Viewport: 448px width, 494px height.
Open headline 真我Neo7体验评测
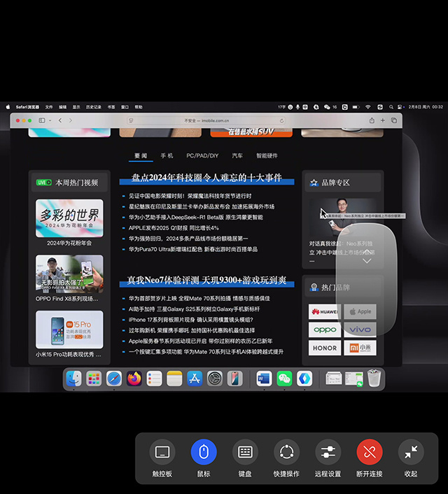[x=206, y=280]
